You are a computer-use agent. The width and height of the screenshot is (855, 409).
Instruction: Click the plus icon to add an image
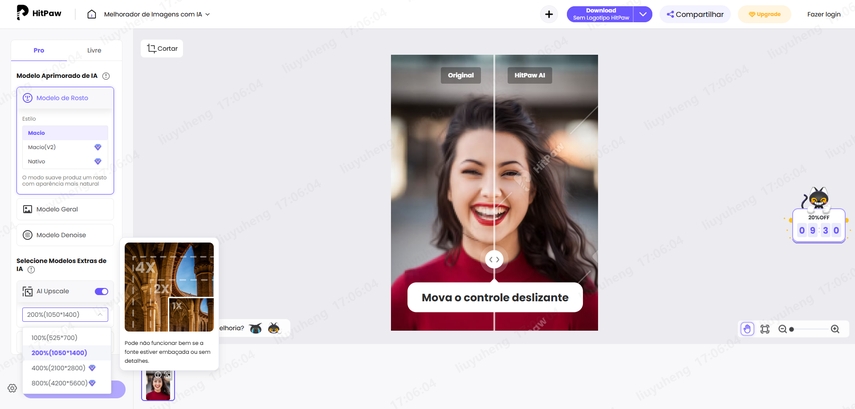coord(548,14)
